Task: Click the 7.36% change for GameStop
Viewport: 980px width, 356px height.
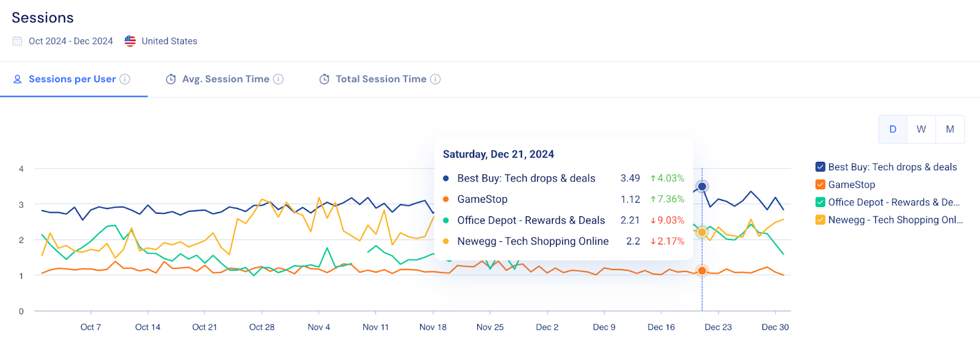Action: point(671,199)
